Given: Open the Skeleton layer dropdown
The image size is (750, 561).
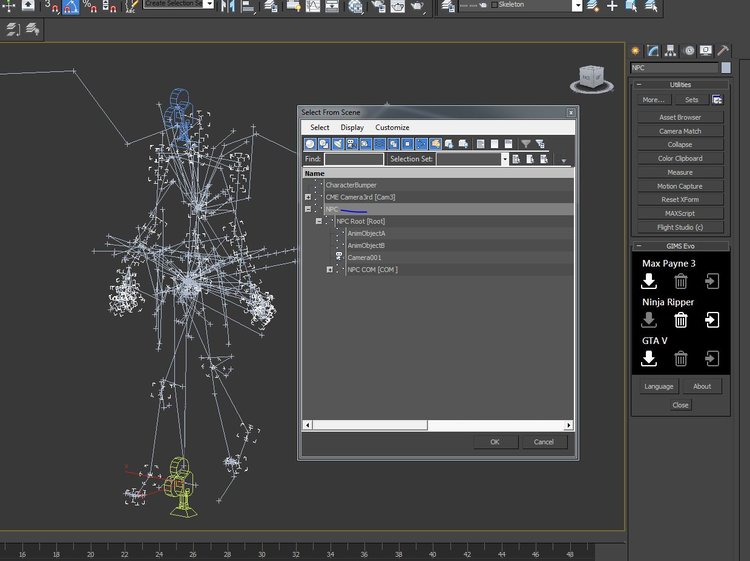Looking at the screenshot, I should coord(577,5).
